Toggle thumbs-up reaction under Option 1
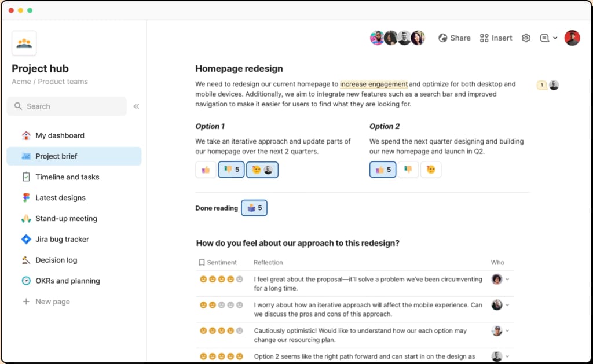This screenshot has width=593, height=364. (x=205, y=170)
